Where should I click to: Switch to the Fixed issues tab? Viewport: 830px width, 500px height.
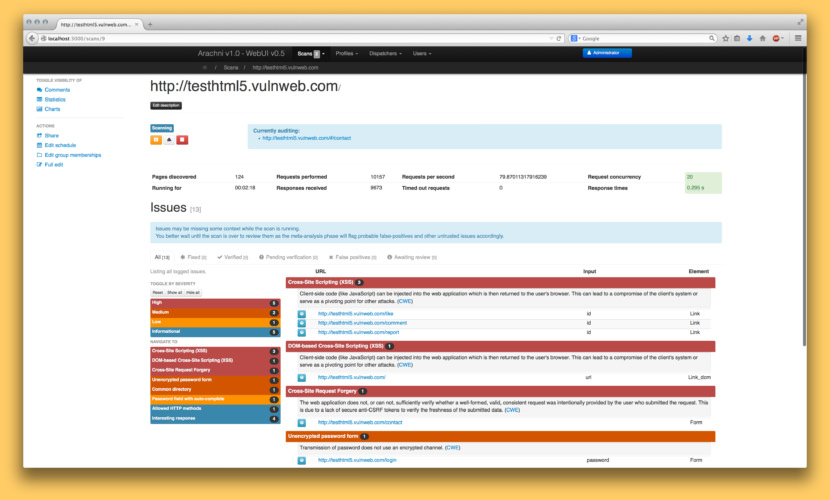coord(193,257)
